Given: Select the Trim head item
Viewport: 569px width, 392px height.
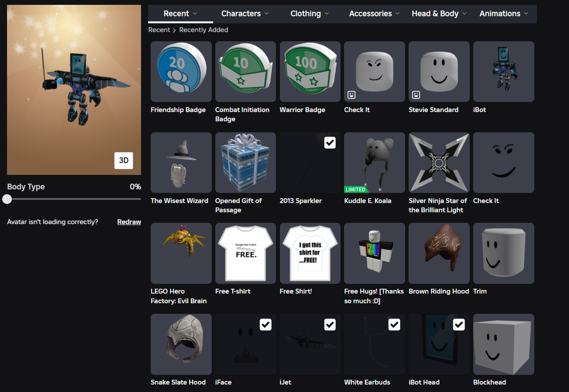Looking at the screenshot, I should pos(504,253).
